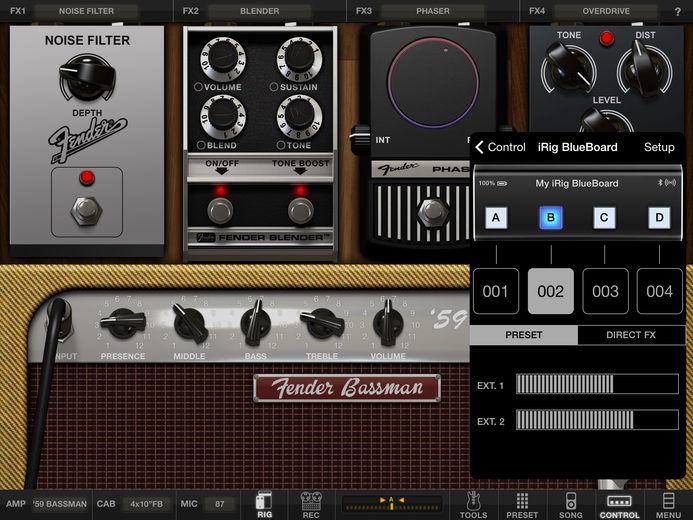This screenshot has width=693, height=520.
Task: Open the RIG view icon
Action: (264, 505)
